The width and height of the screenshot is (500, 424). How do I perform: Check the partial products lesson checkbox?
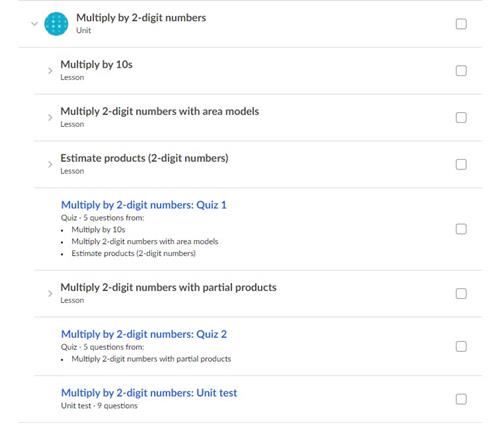(461, 294)
